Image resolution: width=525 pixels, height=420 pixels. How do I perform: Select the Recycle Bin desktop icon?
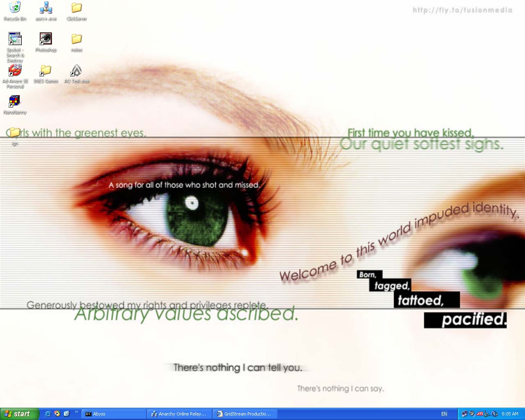(15, 8)
